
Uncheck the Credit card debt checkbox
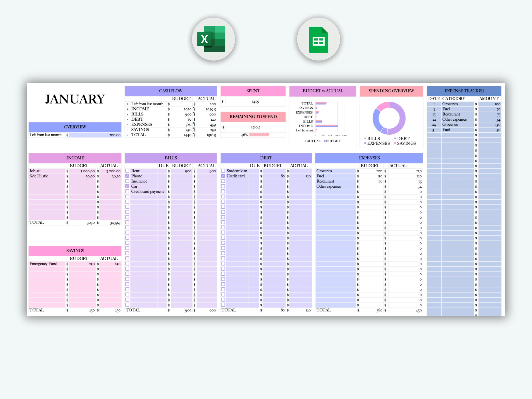point(224,176)
